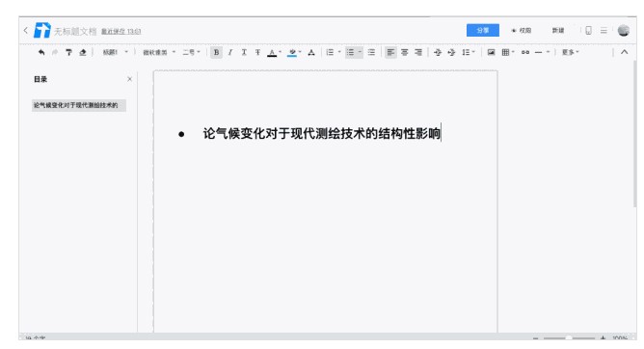Increase indent
The width and height of the screenshot is (644, 349).
coord(451,52)
